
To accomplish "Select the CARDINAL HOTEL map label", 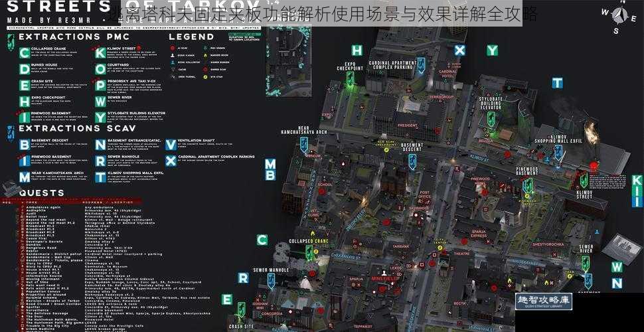I will (x=447, y=74).
